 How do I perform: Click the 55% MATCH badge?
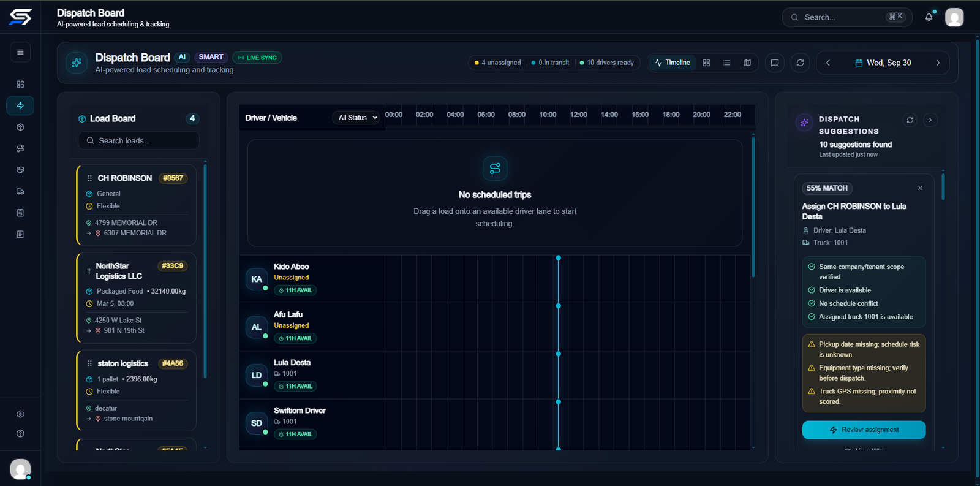click(x=827, y=188)
